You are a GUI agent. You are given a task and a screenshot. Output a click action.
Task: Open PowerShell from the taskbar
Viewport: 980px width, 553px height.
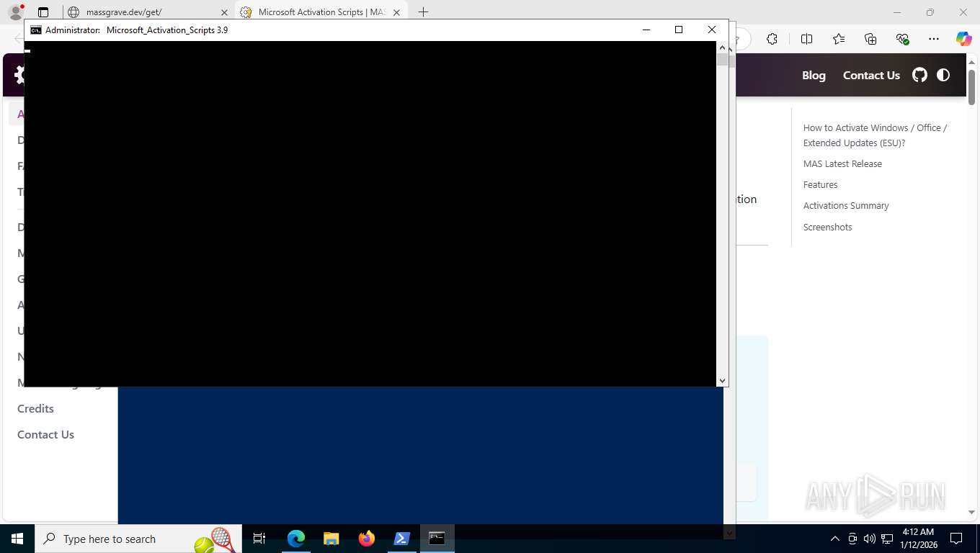tap(401, 539)
